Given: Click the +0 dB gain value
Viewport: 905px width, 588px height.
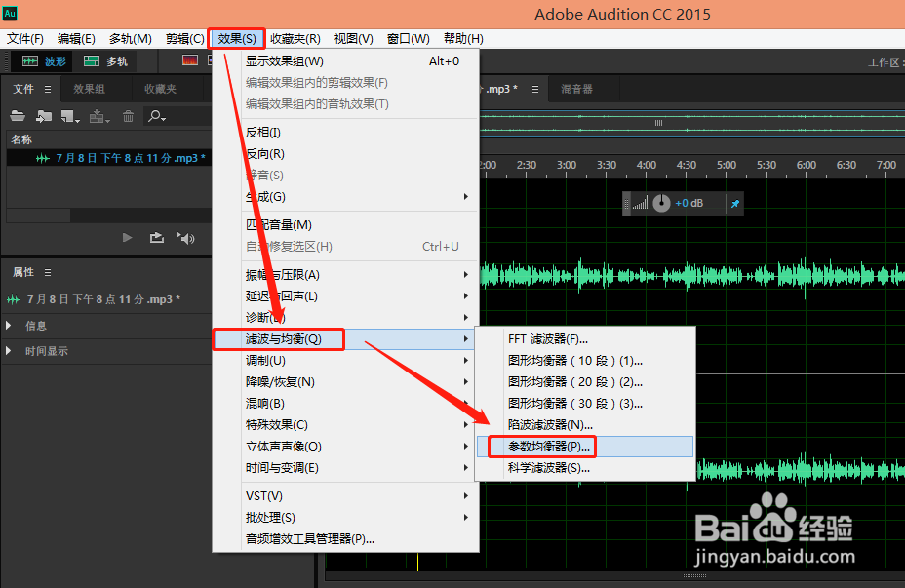Looking at the screenshot, I should point(689,203).
